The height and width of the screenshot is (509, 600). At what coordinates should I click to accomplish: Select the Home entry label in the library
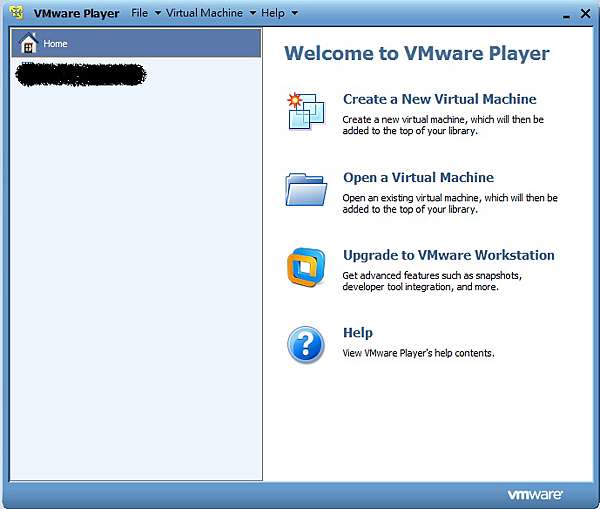[x=55, y=44]
